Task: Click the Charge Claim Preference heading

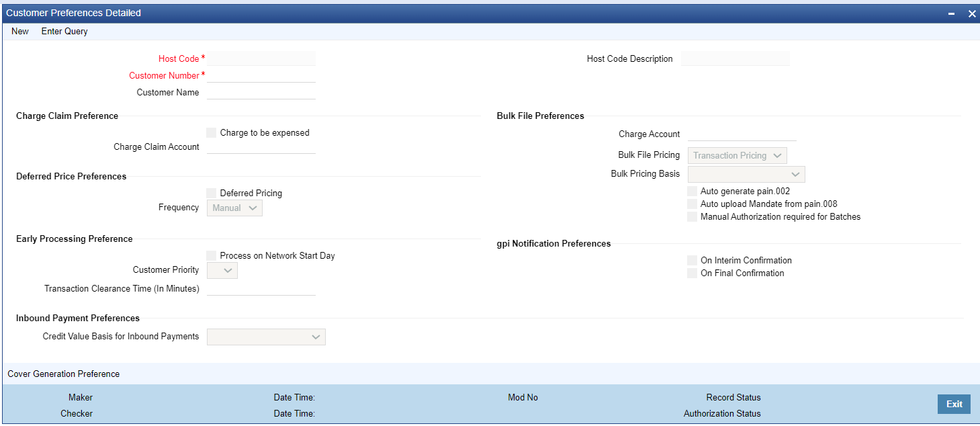Action: pos(67,116)
